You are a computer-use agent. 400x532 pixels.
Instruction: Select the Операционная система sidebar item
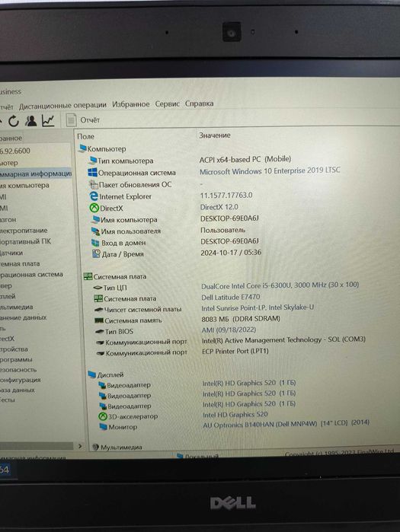pyautogui.click(x=31, y=274)
